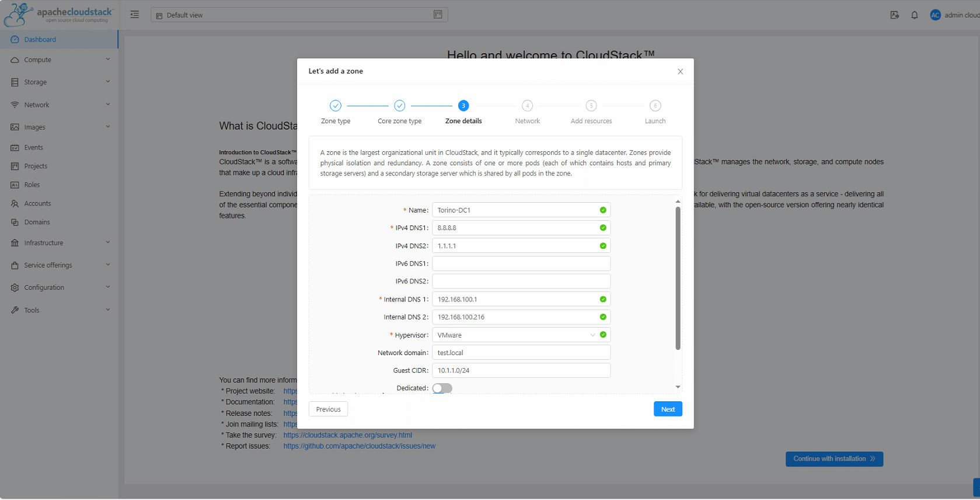Expand the Network menu chevron
This screenshot has height=500, width=980.
pos(108,105)
